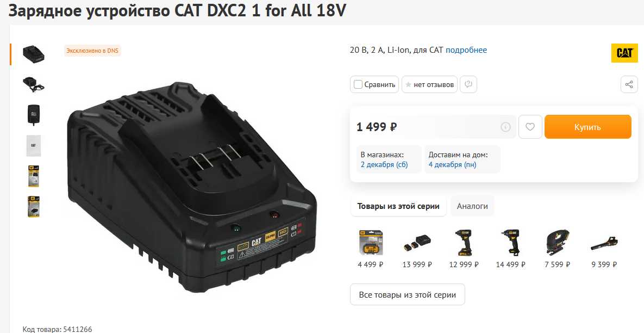
Task: Select the second thumbnail with power adapter
Action: pos(34,84)
